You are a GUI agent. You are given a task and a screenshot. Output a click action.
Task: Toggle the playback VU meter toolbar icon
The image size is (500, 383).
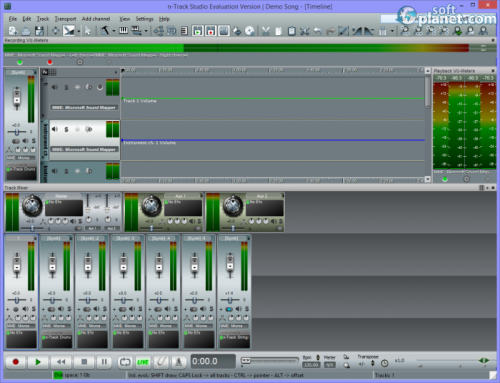(198, 31)
